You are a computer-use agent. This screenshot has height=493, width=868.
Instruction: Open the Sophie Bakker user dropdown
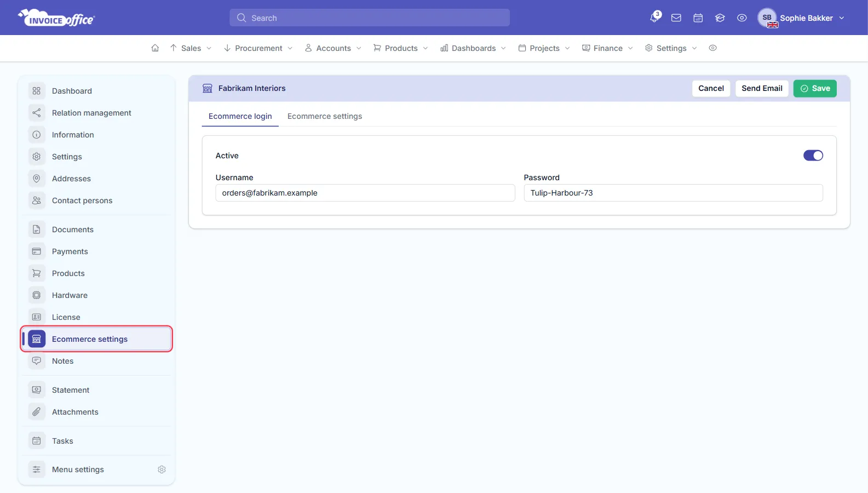(x=802, y=18)
